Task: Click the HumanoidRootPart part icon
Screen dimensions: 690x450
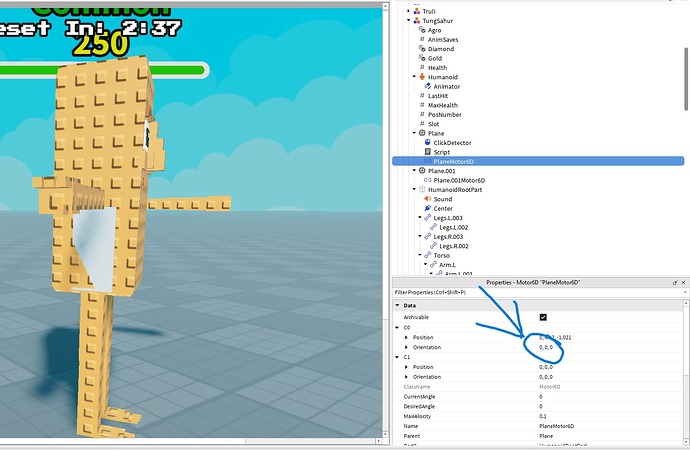Action: pos(422,190)
